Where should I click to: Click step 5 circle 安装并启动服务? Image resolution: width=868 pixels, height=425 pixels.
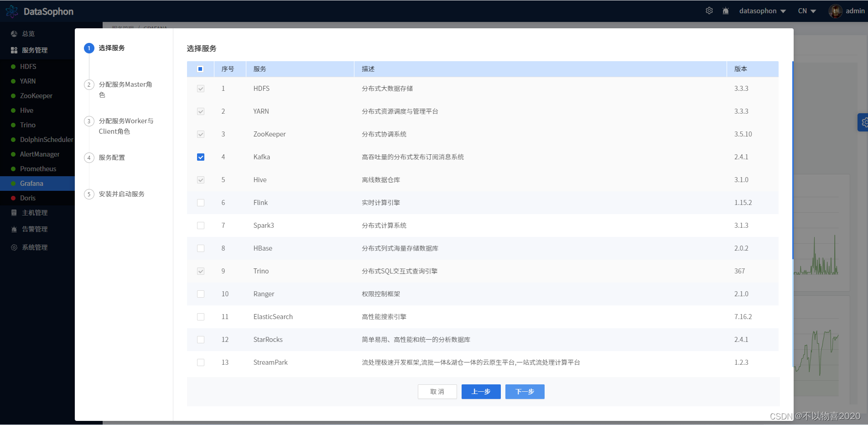89,194
